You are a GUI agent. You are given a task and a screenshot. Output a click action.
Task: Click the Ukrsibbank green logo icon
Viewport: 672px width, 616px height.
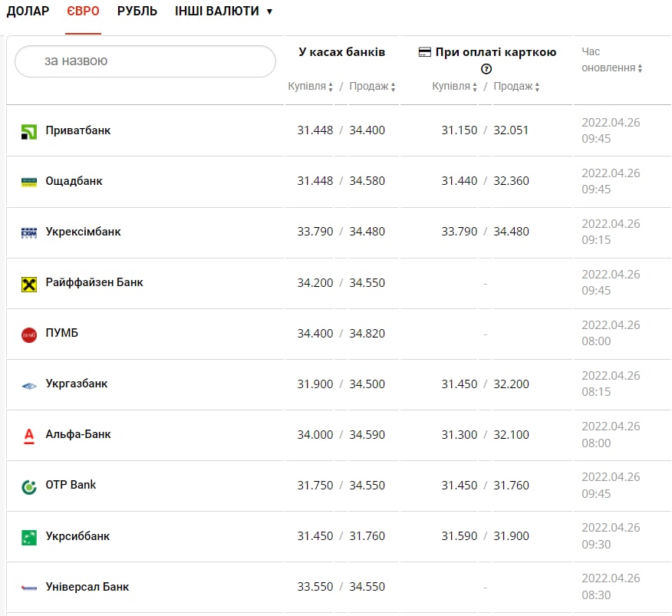29,537
